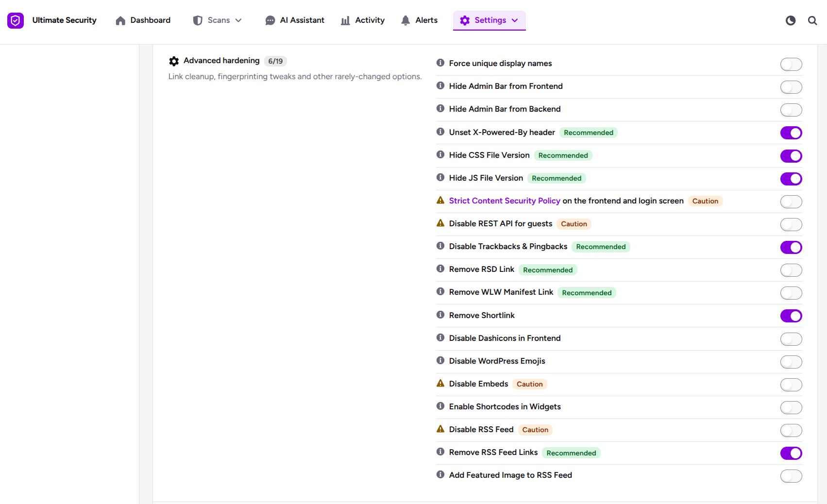Click info icon beside Remove Shortlink

click(440, 315)
